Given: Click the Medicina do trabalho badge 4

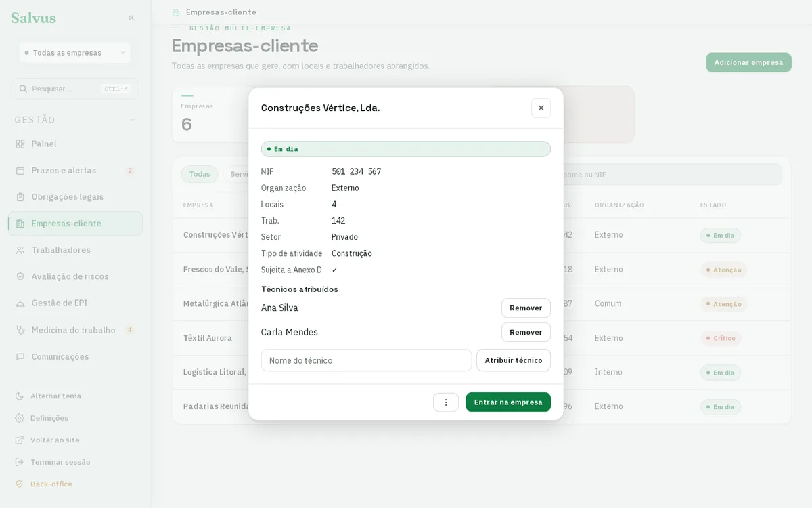Looking at the screenshot, I should 130,330.
